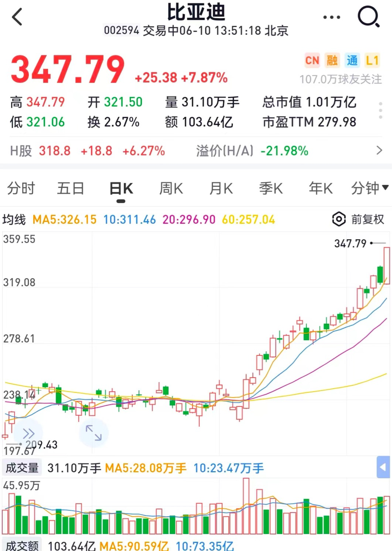Image resolution: width=392 pixels, height=551 pixels.
Task: Tap the 市盈TTM 279.98 value
Action: [x=309, y=122]
